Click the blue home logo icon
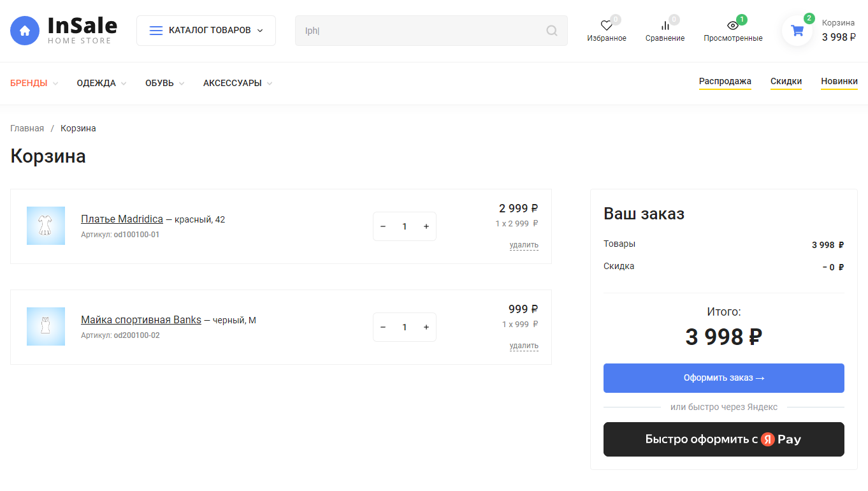The image size is (868, 491). [25, 31]
